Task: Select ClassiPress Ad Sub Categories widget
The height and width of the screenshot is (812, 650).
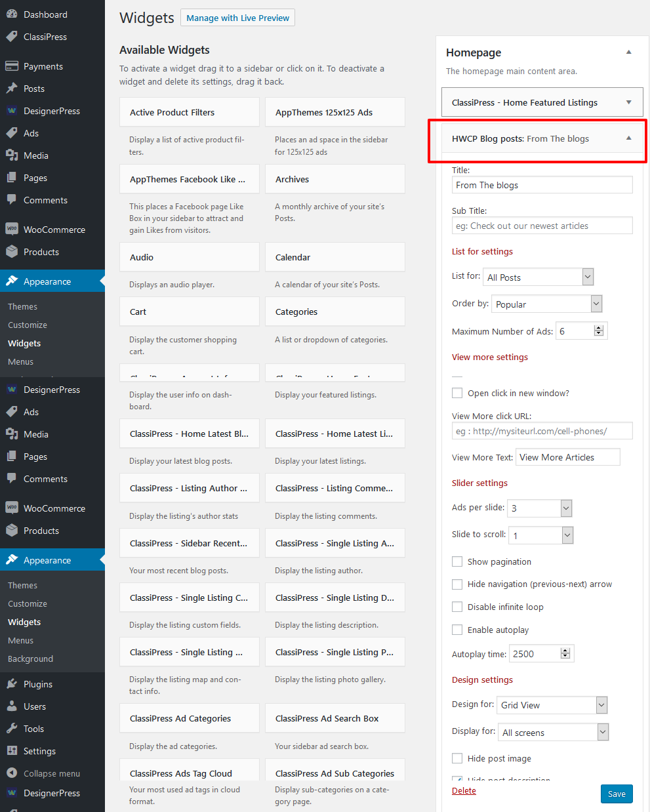Action: 335,770
